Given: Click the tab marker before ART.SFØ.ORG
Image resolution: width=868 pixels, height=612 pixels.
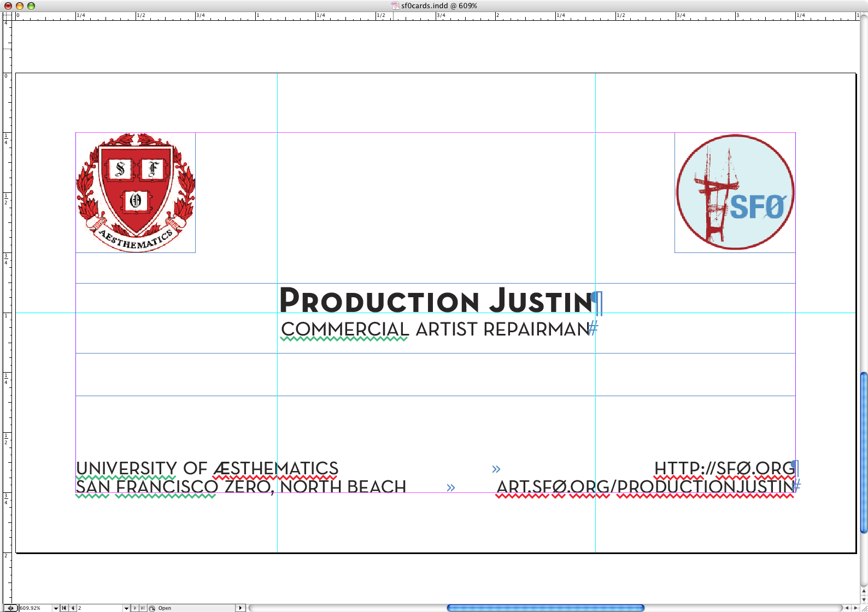Looking at the screenshot, I should 451,487.
